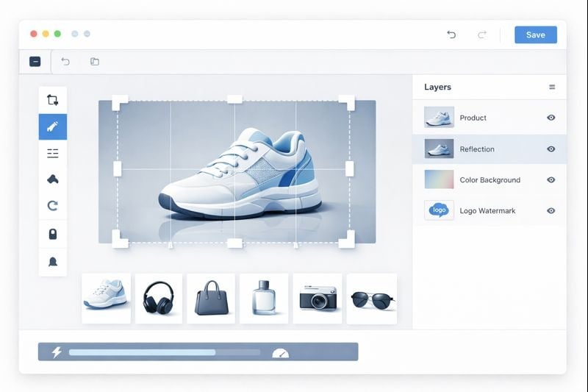
Task: Choose the camera thumbnail in filmstrip
Action: tap(318, 299)
